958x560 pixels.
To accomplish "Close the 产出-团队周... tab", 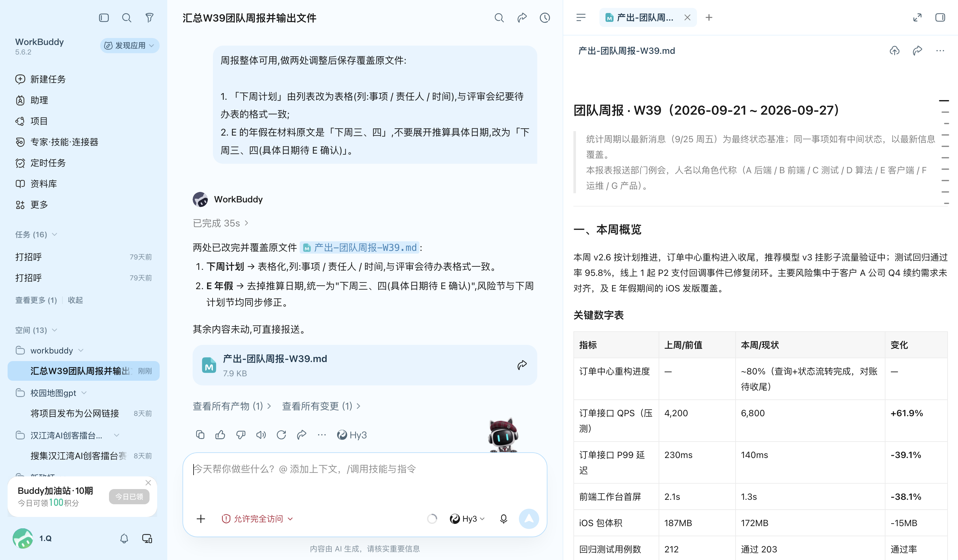I will [687, 17].
